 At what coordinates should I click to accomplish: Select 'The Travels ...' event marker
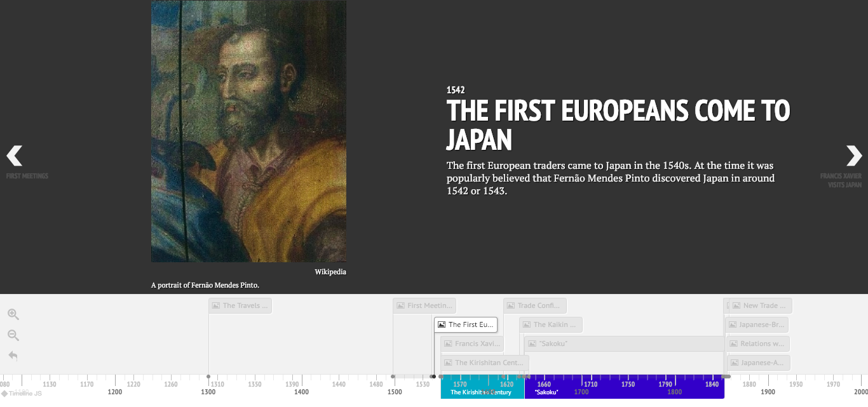click(240, 305)
